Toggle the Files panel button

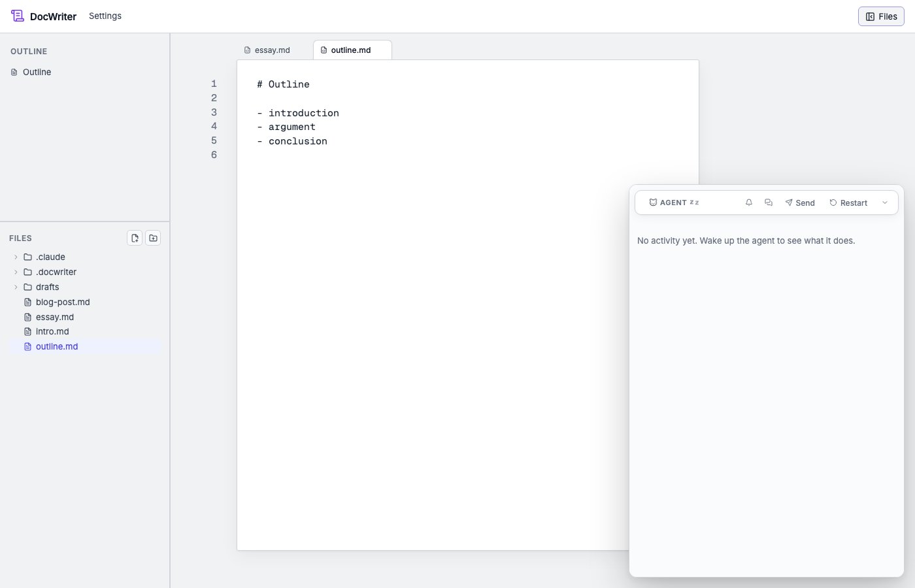881,16
